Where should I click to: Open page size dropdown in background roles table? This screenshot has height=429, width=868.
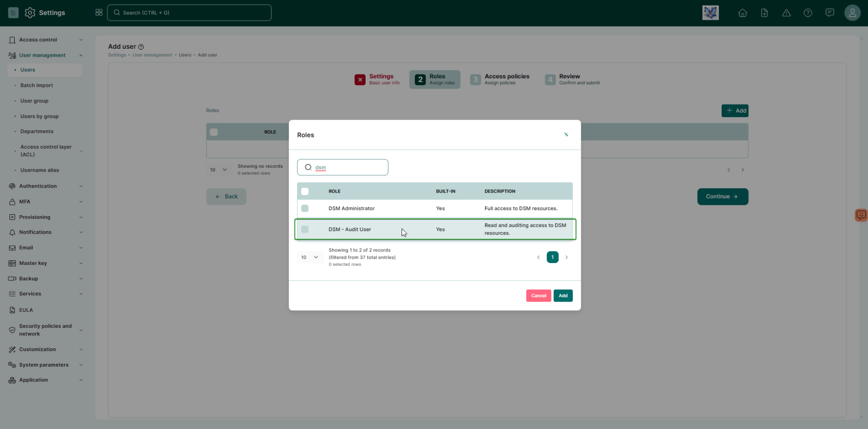[219, 170]
